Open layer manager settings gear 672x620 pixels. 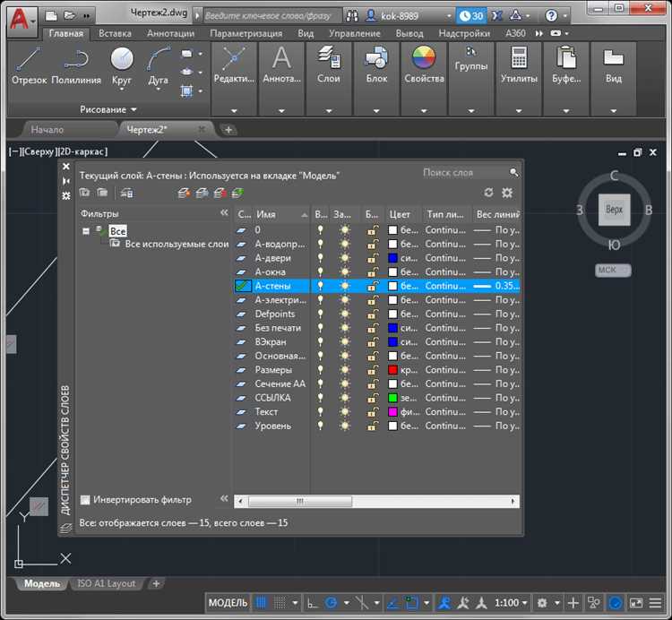[x=507, y=193]
